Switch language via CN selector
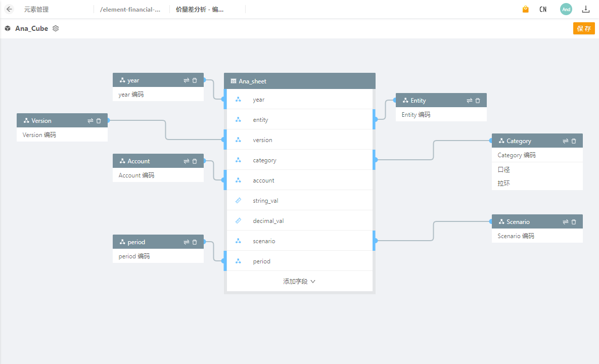599x364 pixels. click(x=543, y=9)
